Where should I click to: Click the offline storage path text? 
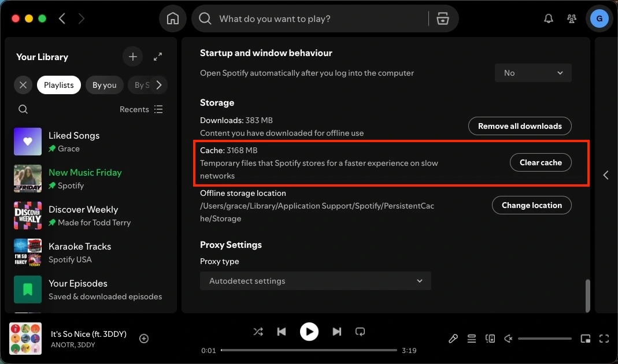(317, 212)
